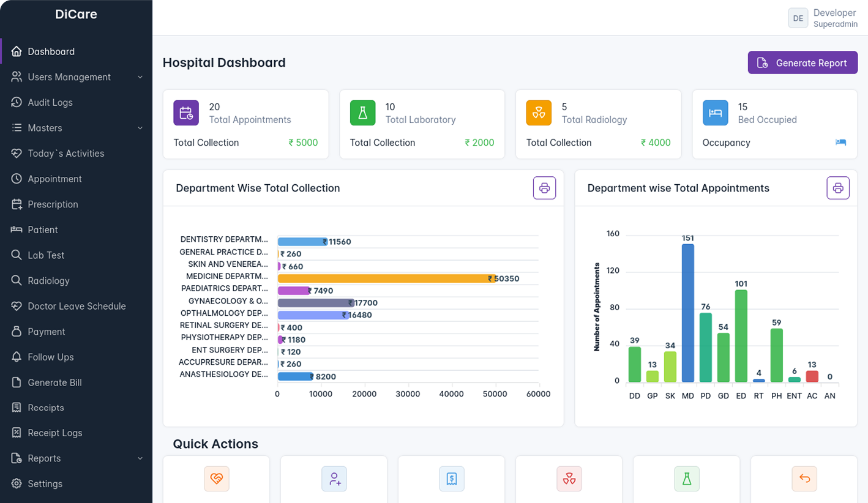Expand the Masters menu chevron
The image size is (868, 503).
[140, 128]
